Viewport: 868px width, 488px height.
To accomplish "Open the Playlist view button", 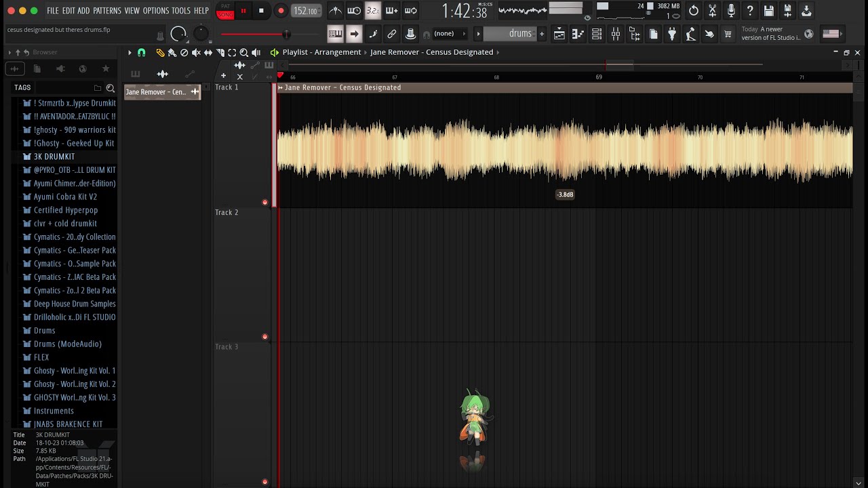I will [559, 34].
